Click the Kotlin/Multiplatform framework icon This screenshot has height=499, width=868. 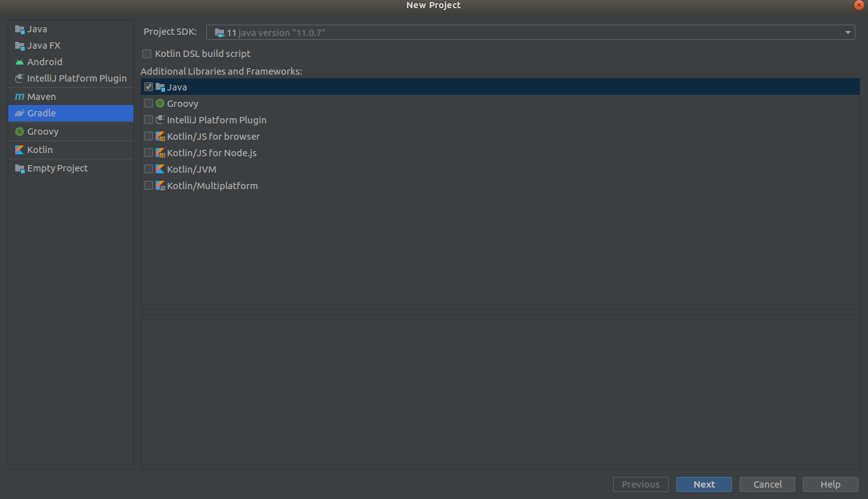click(160, 186)
